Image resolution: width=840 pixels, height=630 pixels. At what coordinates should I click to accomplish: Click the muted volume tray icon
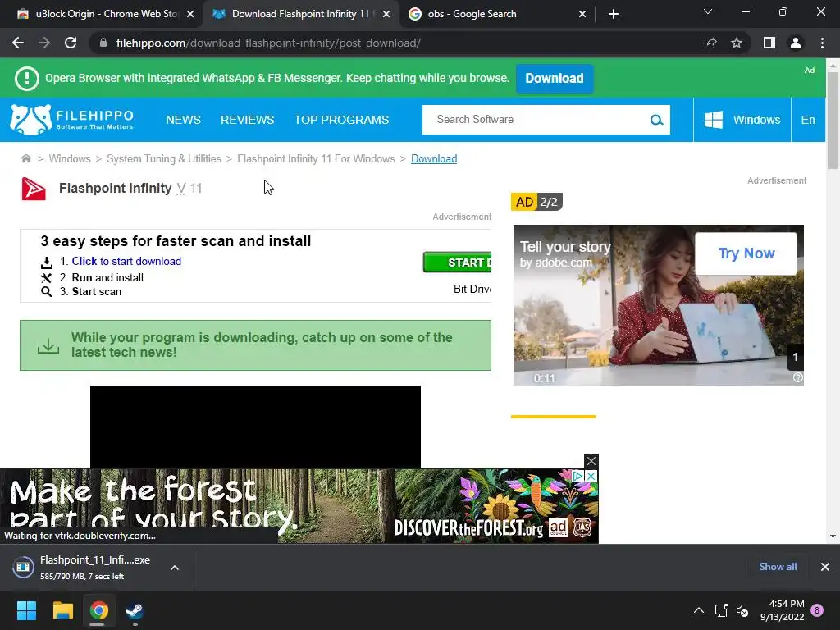742,610
